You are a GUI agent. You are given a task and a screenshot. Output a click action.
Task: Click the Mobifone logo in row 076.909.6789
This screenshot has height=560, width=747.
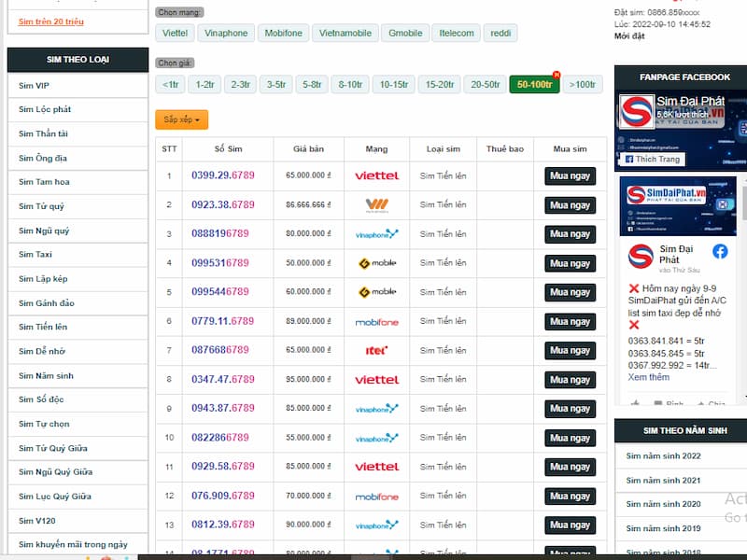pos(377,497)
